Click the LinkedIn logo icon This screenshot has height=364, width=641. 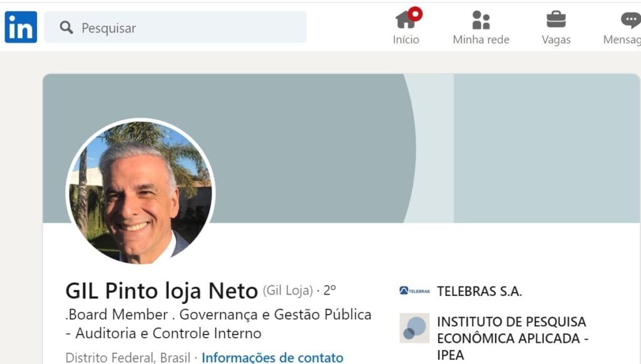[21, 27]
